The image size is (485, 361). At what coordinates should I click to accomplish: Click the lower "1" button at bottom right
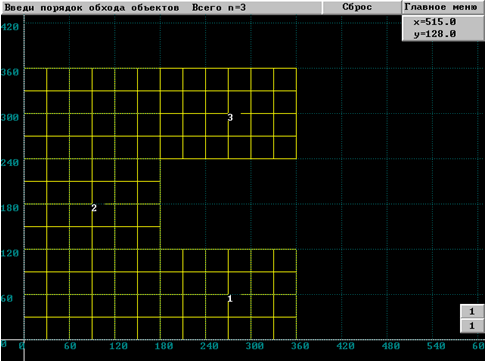(472, 326)
